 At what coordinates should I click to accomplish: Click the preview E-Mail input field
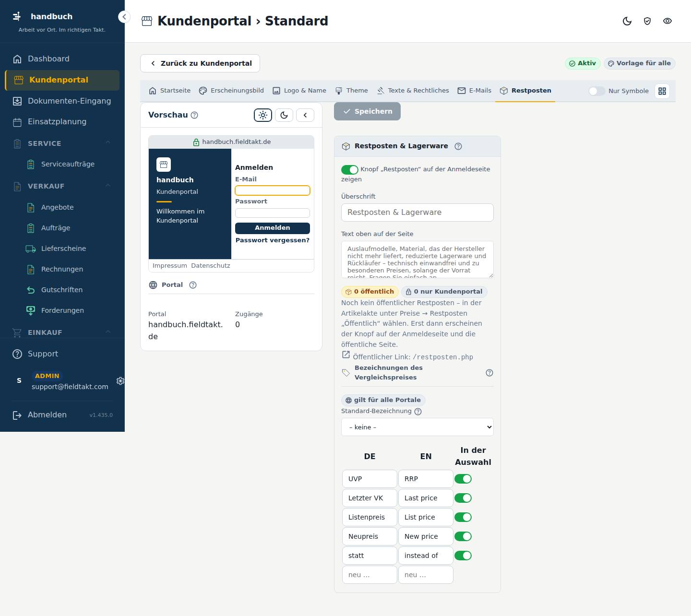[x=273, y=190]
